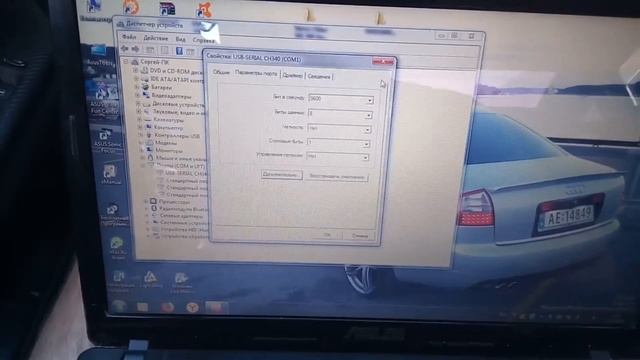Open the Справка menu in Device Manager
640x360 pixels.
pyautogui.click(x=203, y=40)
